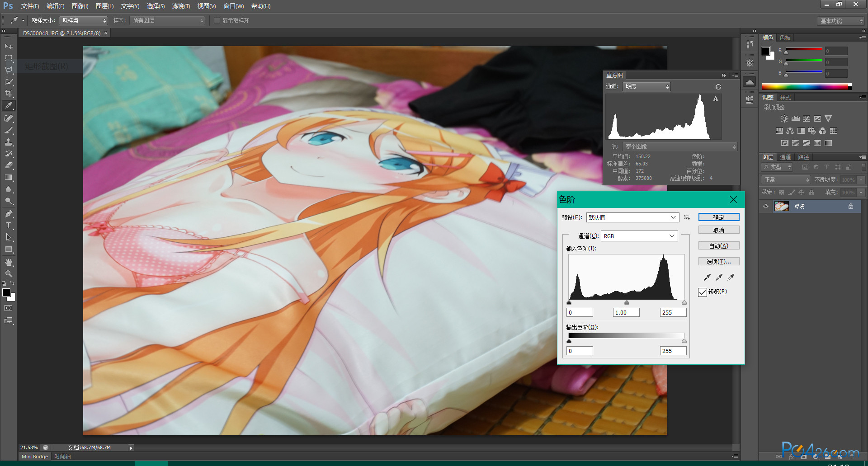Select the Pen tool

[9, 214]
